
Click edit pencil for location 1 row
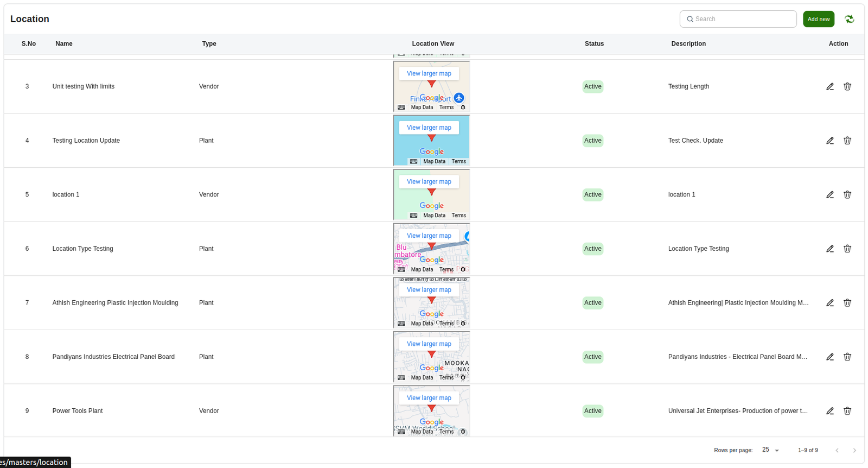click(829, 195)
